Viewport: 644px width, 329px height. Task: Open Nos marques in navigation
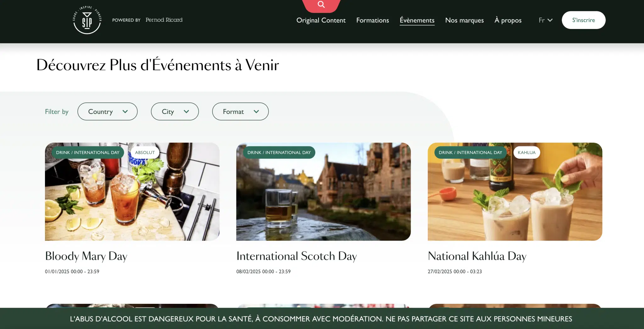[x=464, y=20]
